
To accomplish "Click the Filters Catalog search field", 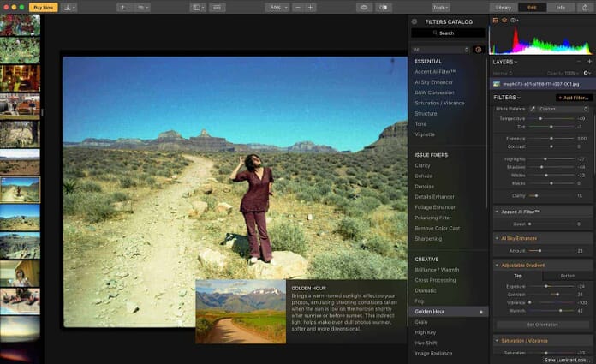I will pos(448,33).
